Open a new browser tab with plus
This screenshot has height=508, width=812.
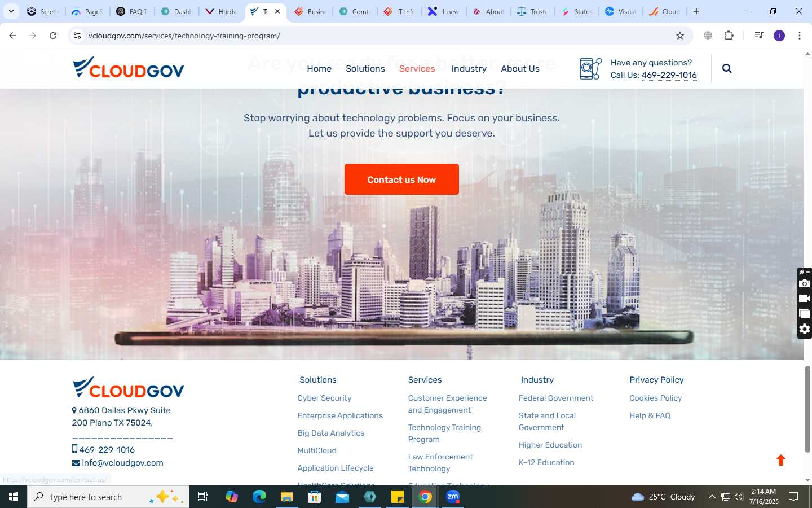696,11
